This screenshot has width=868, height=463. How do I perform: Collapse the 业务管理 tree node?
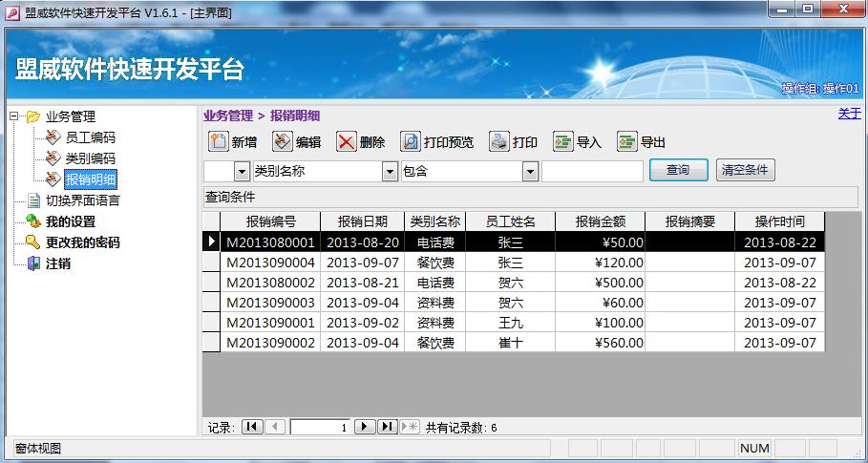pos(13,116)
